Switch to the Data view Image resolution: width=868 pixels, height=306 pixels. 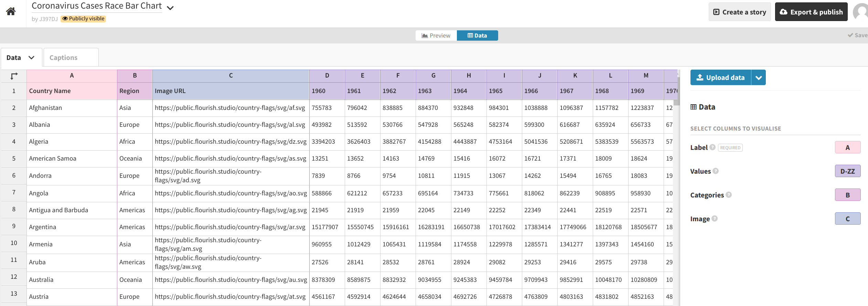coord(477,35)
